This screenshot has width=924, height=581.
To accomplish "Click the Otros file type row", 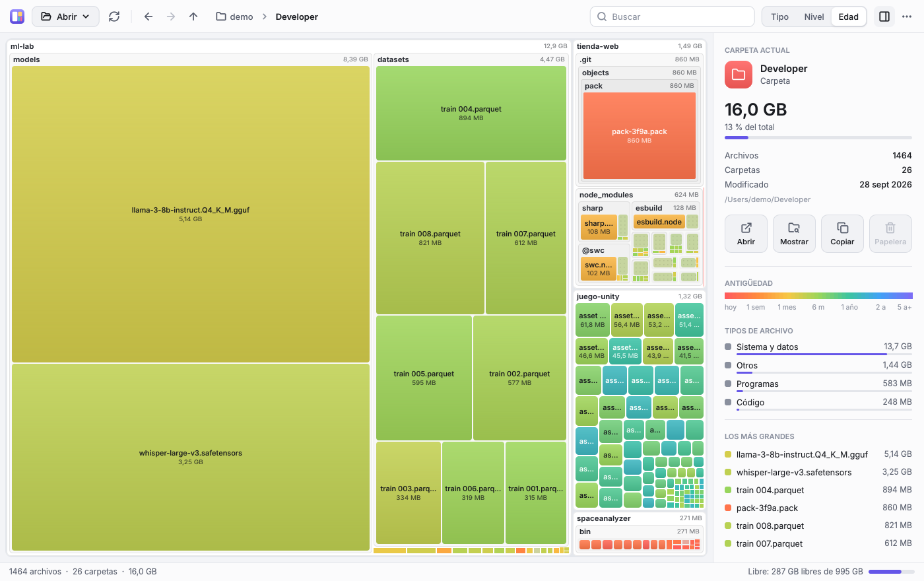I will coord(818,366).
